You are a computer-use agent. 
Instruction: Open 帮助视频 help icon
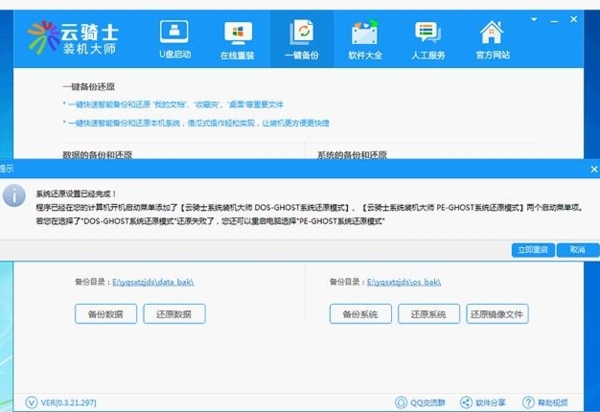(528, 402)
